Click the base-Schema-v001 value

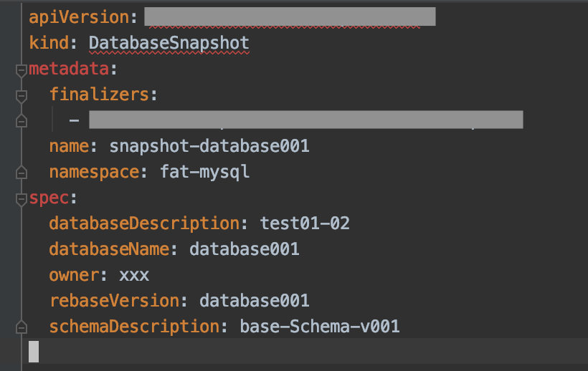click(x=320, y=327)
